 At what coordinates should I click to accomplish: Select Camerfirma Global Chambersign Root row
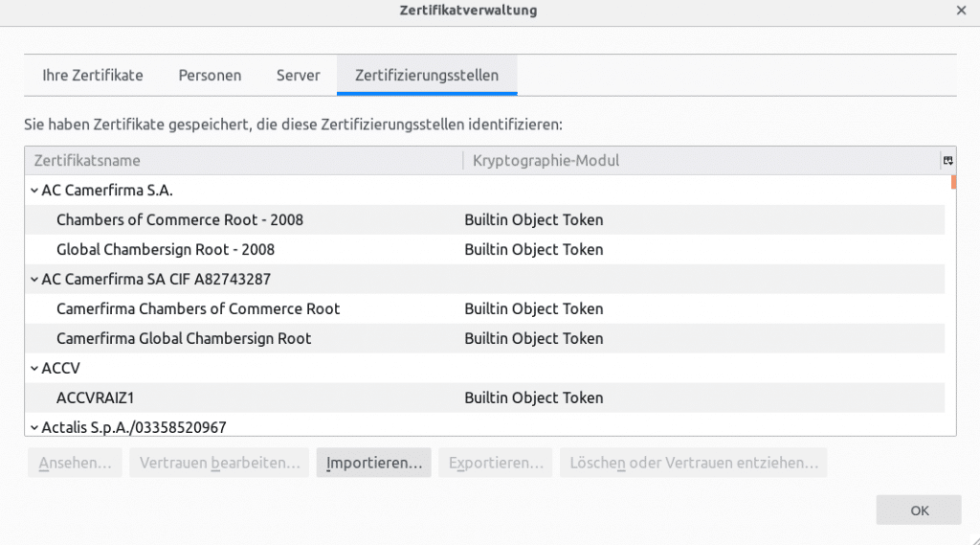click(184, 339)
